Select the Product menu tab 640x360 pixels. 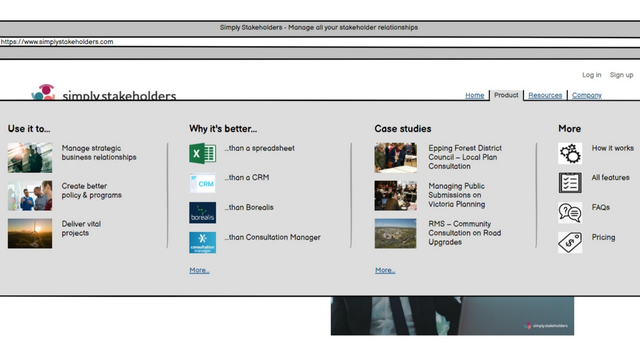coord(506,95)
